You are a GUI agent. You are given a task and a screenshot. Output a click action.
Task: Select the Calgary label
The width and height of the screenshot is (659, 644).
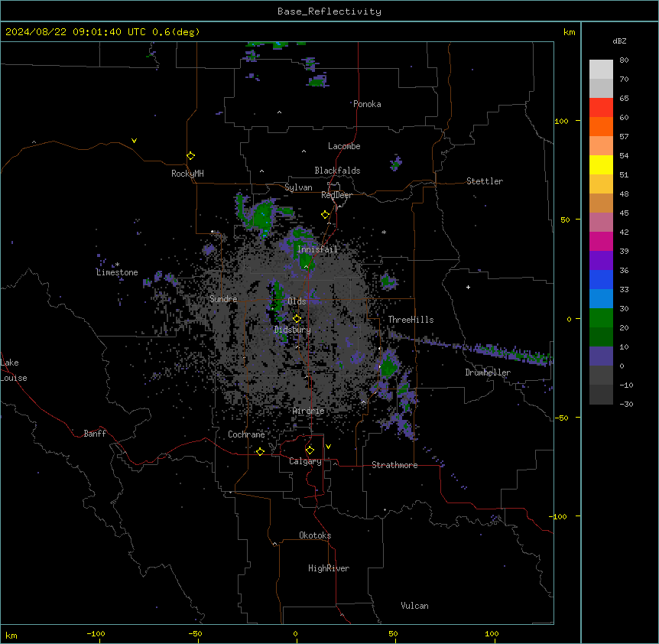[x=306, y=461]
